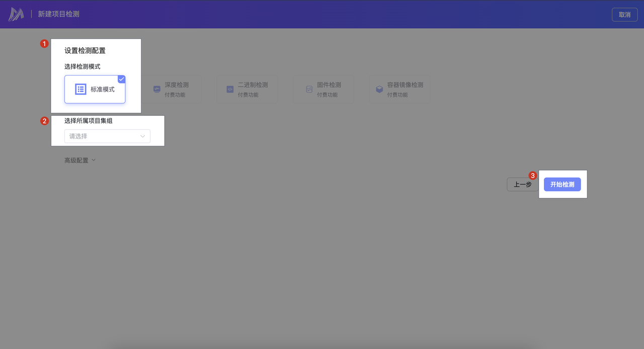The width and height of the screenshot is (644, 349).
Task: Expand the 高级配置 section
Action: (x=79, y=161)
